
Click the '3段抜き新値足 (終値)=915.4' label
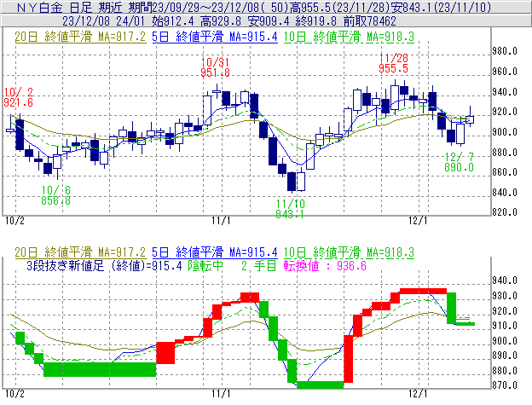104,265
